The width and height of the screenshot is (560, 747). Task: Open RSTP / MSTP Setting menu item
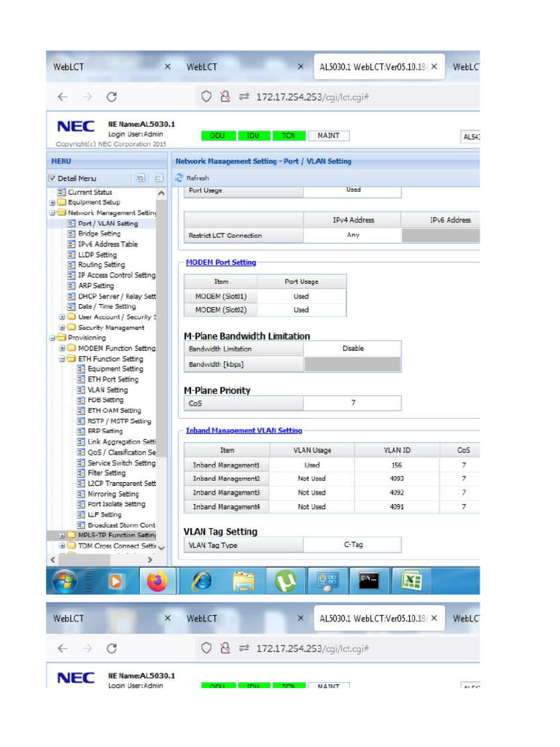pos(120,421)
